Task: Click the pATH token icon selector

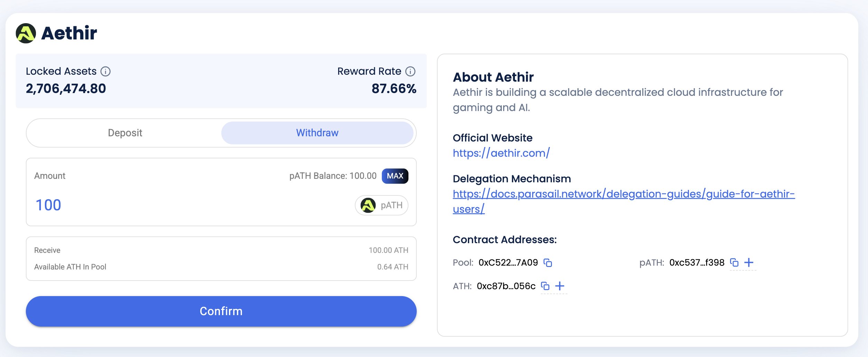Action: (381, 205)
